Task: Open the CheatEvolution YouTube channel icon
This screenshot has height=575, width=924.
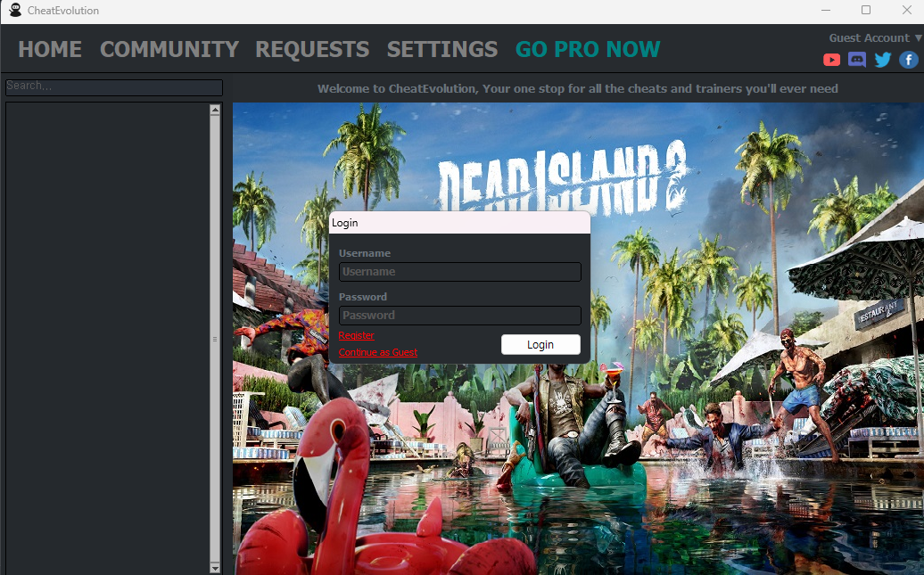Action: tap(831, 60)
